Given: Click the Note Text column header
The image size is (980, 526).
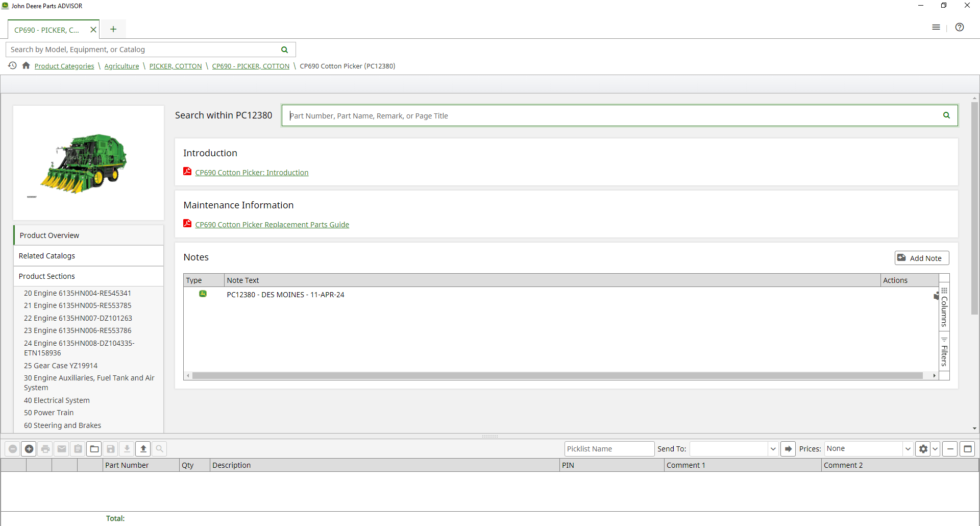Looking at the screenshot, I should [552, 280].
